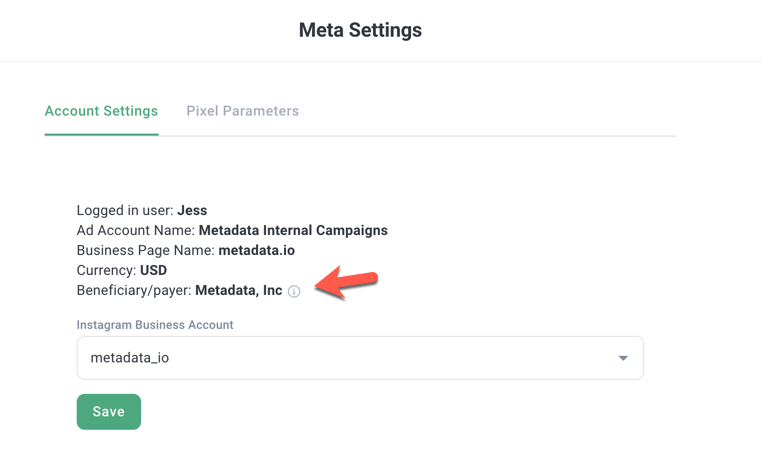
Task: Click the metadata.io business page name
Action: 256,251
